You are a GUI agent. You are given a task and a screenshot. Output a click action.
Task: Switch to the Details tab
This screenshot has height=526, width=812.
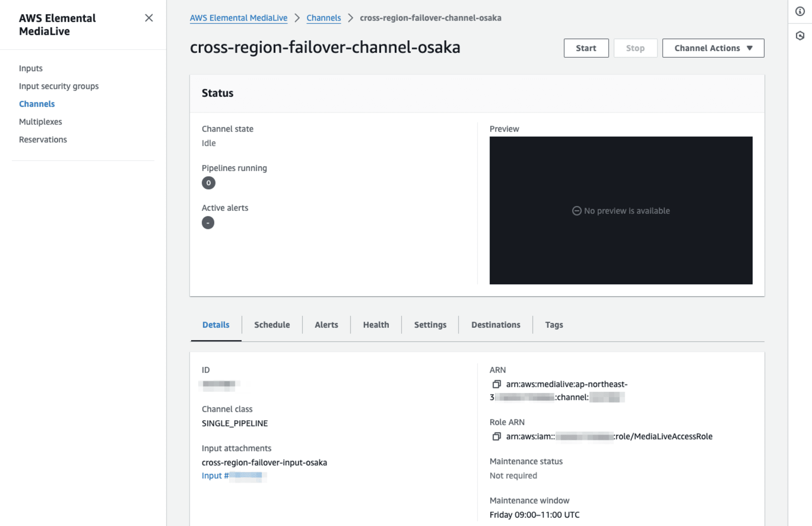point(216,325)
